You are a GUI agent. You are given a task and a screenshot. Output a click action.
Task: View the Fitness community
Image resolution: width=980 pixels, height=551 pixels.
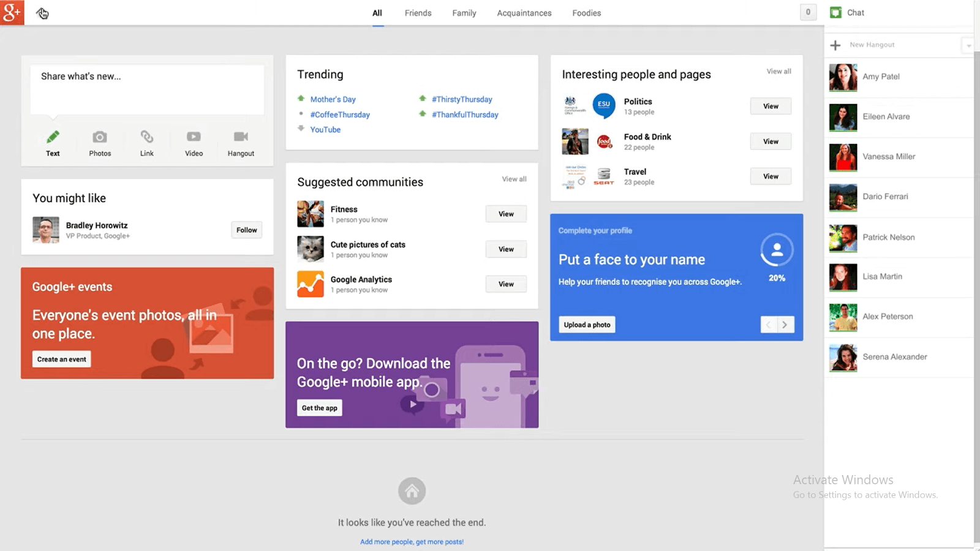pos(506,214)
